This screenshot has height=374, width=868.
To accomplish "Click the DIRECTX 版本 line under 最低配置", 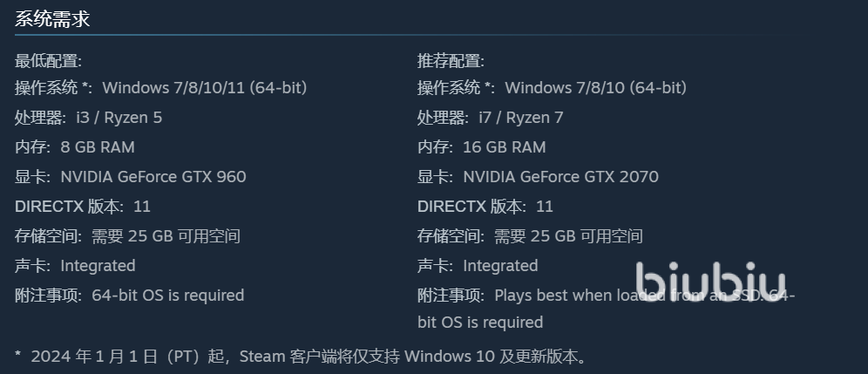I will pos(83,207).
